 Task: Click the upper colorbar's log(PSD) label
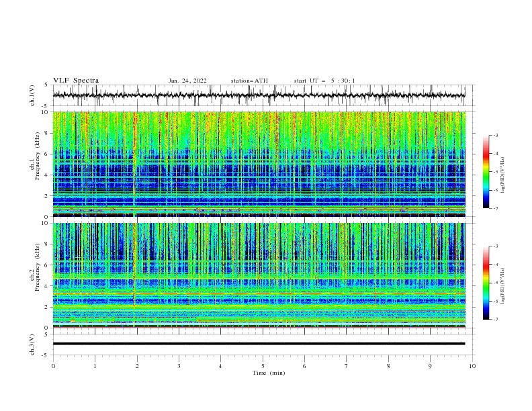click(503, 175)
